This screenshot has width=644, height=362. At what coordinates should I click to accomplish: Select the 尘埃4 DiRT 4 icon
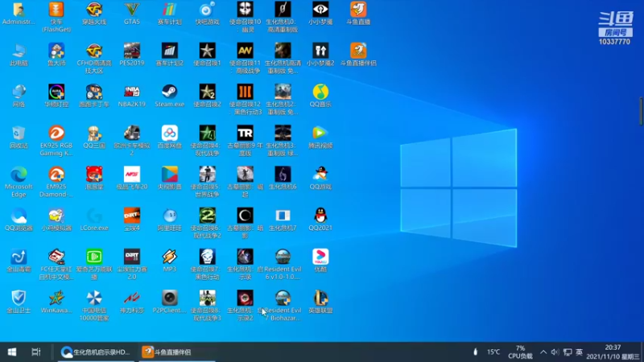[x=132, y=219]
